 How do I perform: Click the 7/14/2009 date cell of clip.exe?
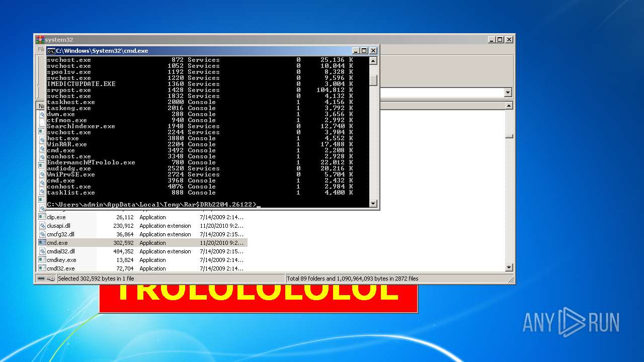point(221,217)
